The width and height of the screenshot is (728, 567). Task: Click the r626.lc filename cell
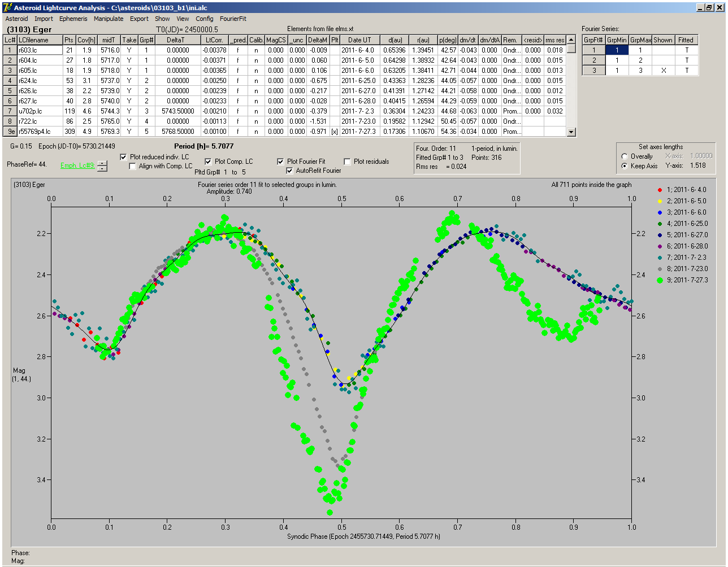(x=40, y=91)
